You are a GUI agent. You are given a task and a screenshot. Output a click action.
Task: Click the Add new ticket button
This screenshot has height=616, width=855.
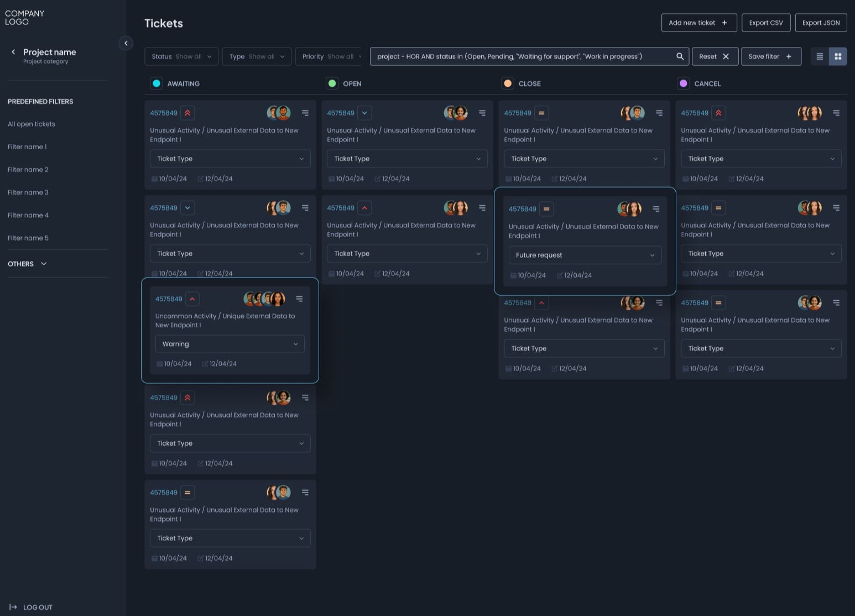[698, 23]
